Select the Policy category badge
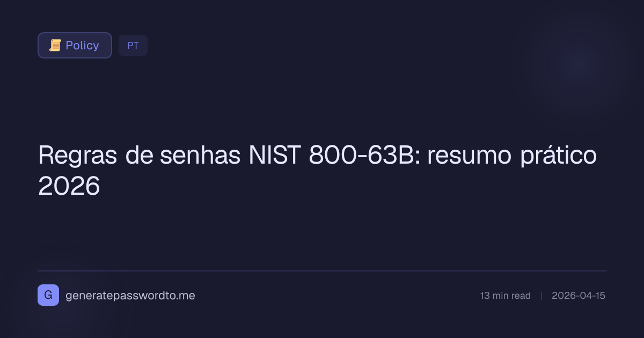The height and width of the screenshot is (338, 644). (x=75, y=46)
